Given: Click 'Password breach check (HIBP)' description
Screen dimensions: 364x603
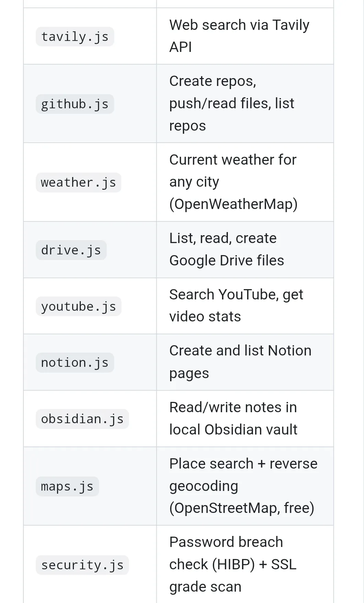Looking at the screenshot, I should coord(233,564).
